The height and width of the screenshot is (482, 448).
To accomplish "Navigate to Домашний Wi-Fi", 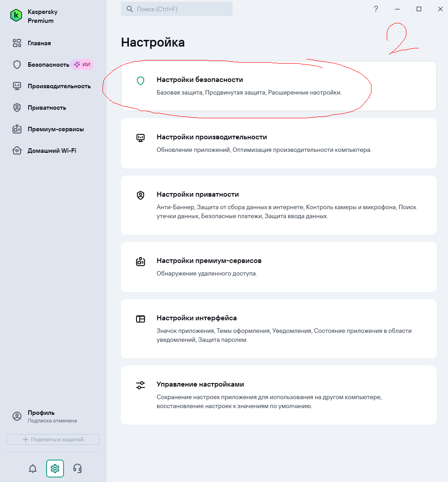I will pyautogui.click(x=51, y=151).
